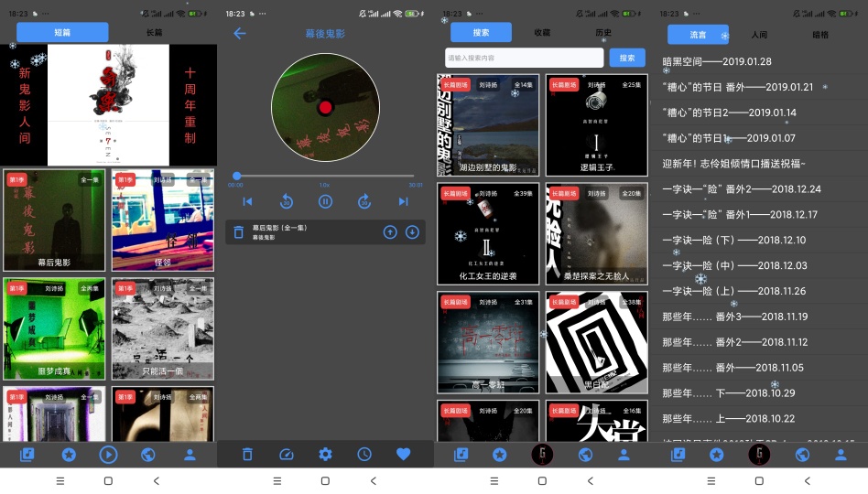Rewind playback by 30 seconds

(x=286, y=201)
